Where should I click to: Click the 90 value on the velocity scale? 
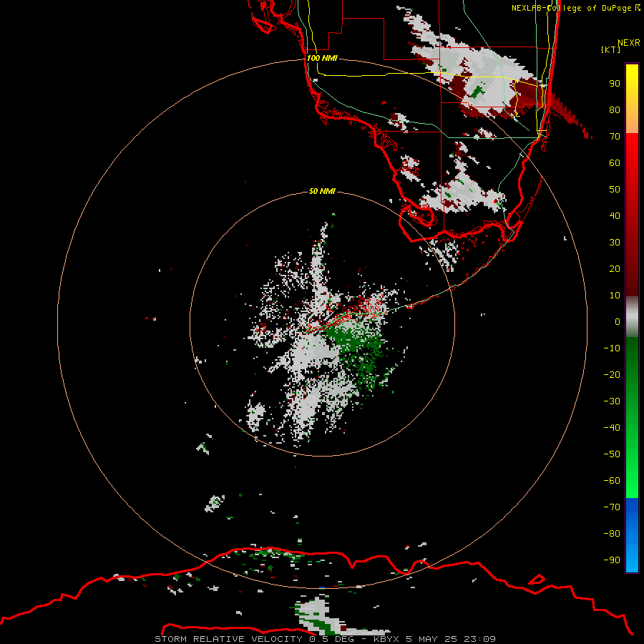click(615, 84)
